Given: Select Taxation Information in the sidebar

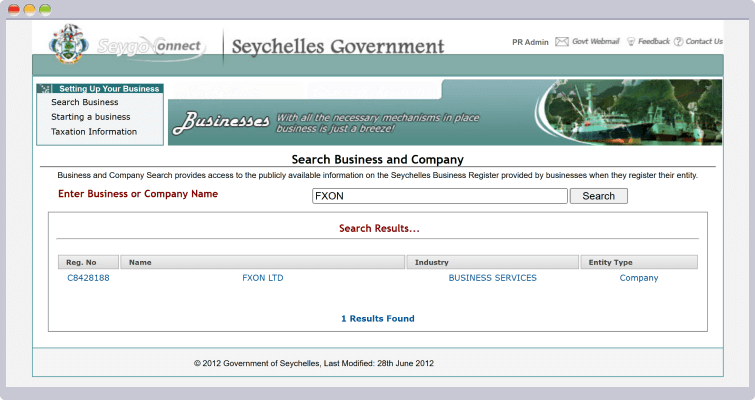Looking at the screenshot, I should pos(94,131).
